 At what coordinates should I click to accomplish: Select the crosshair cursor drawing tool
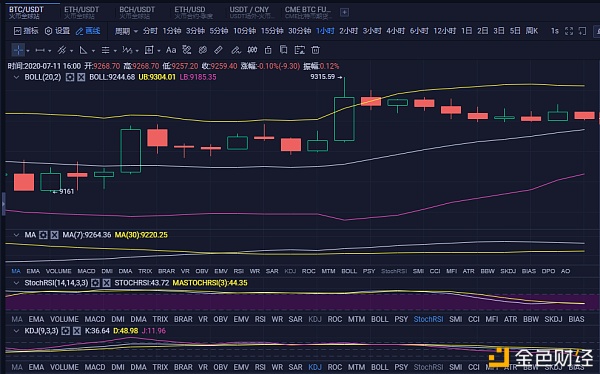coord(18,50)
